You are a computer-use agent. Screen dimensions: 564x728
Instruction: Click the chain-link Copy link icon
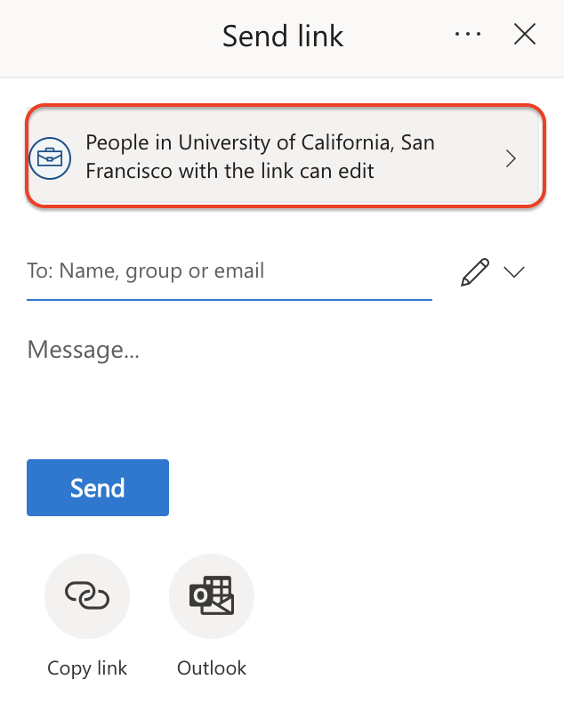pyautogui.click(x=87, y=595)
